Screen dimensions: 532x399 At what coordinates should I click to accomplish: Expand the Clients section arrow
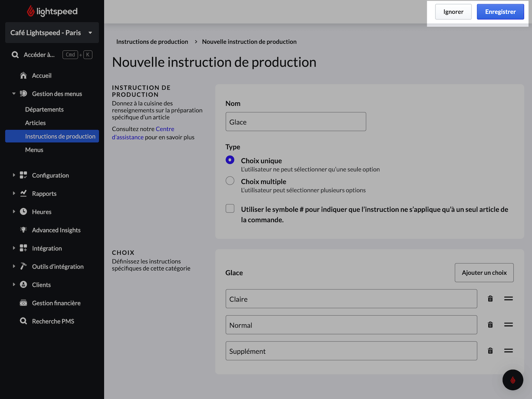14,285
